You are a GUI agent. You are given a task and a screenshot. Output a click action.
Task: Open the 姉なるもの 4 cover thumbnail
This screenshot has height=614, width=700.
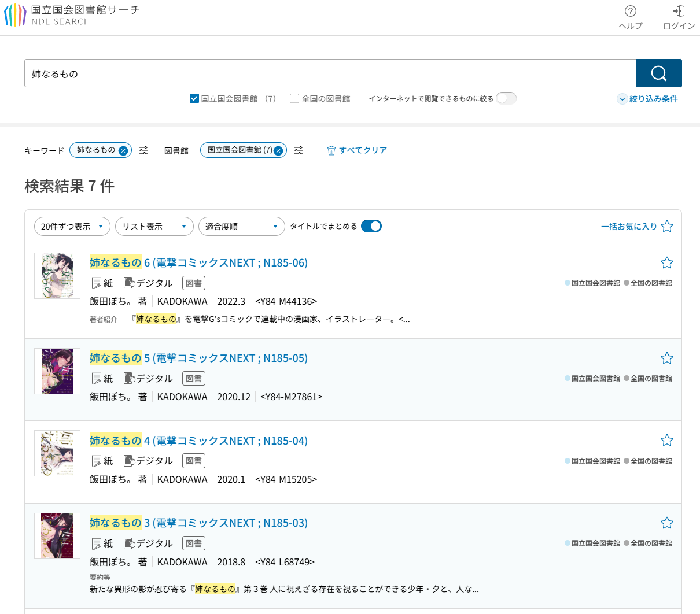pyautogui.click(x=57, y=453)
